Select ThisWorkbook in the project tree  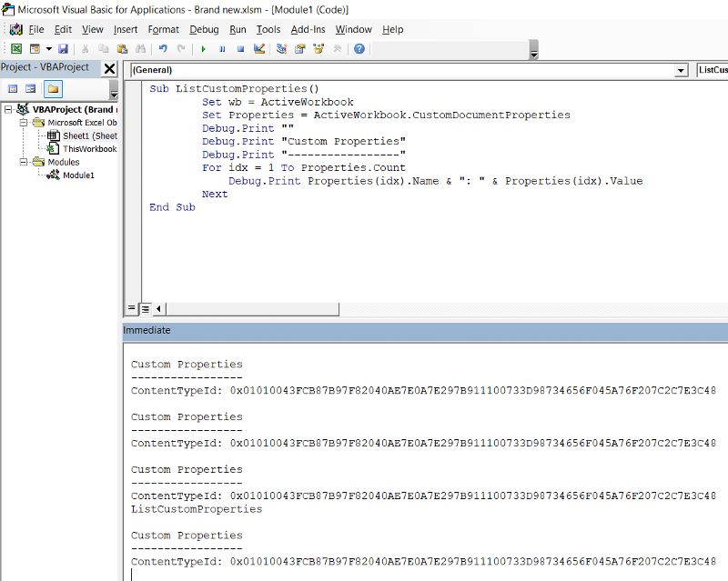[88, 148]
